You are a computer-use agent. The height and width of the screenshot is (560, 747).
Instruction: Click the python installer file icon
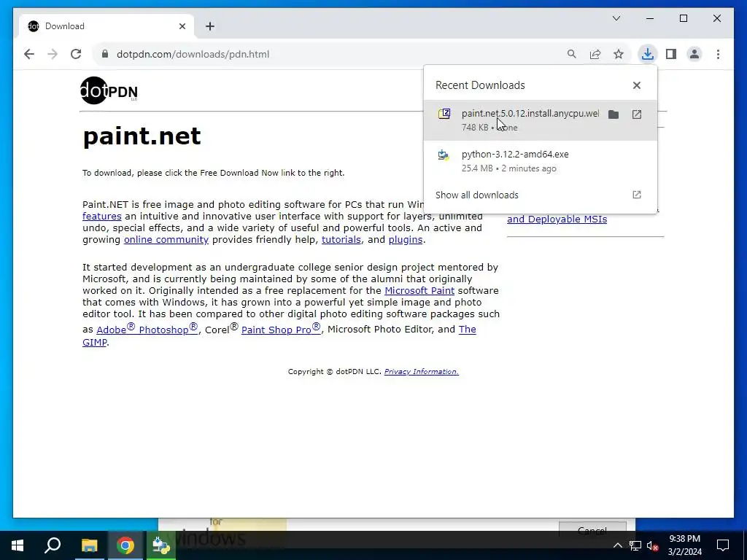(444, 155)
